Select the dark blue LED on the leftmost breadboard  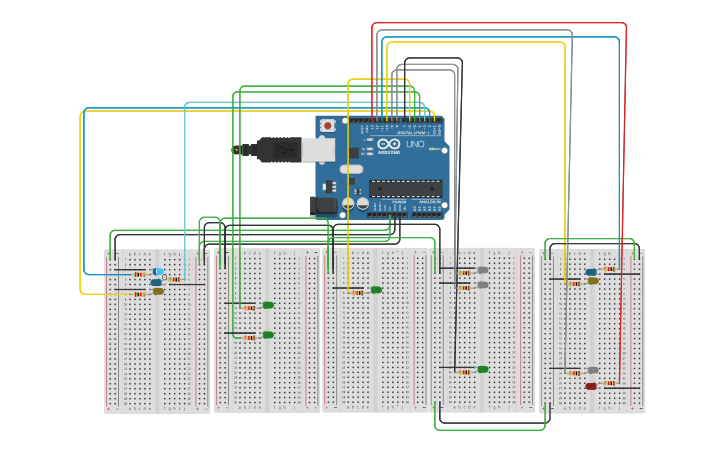pyautogui.click(x=156, y=282)
